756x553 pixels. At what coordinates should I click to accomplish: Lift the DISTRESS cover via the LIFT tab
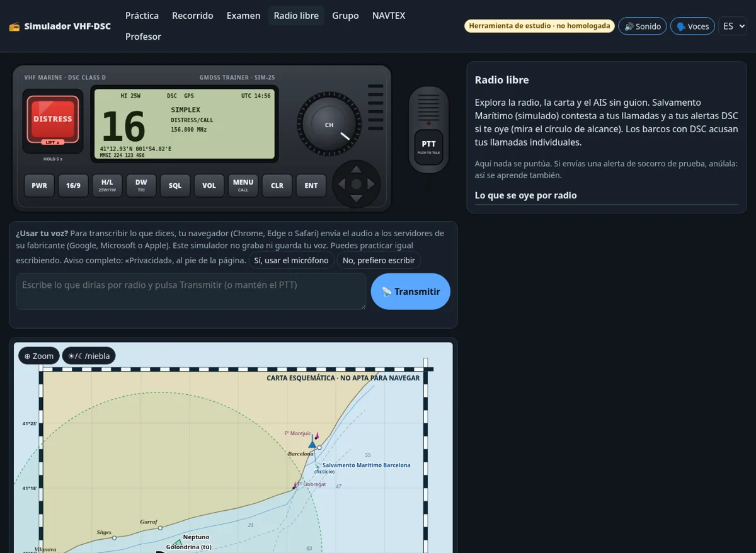(x=52, y=142)
